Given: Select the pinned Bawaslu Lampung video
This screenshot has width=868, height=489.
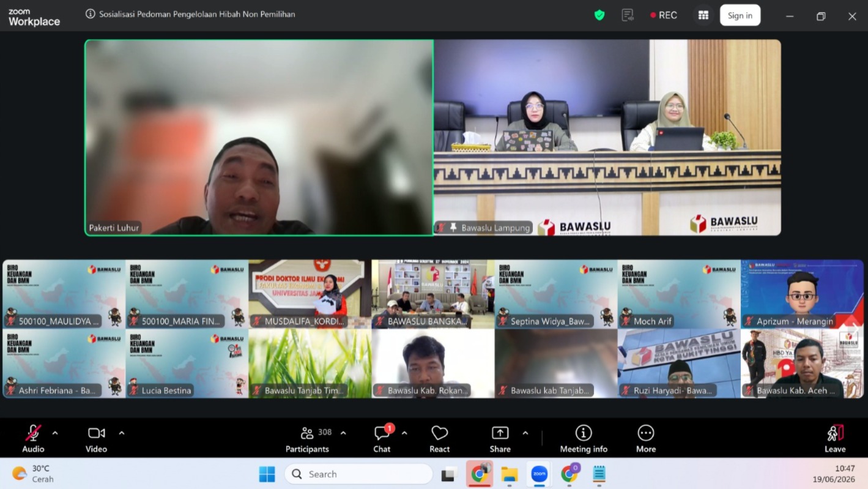Looking at the screenshot, I should point(607,138).
